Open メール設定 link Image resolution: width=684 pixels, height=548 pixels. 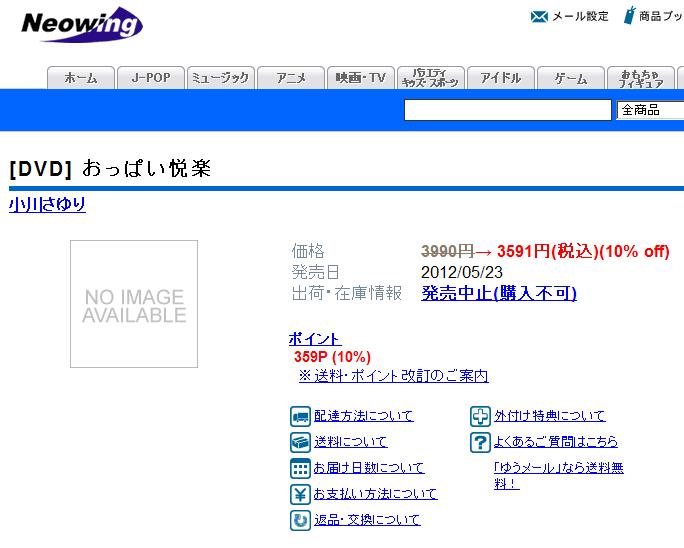[x=580, y=17]
